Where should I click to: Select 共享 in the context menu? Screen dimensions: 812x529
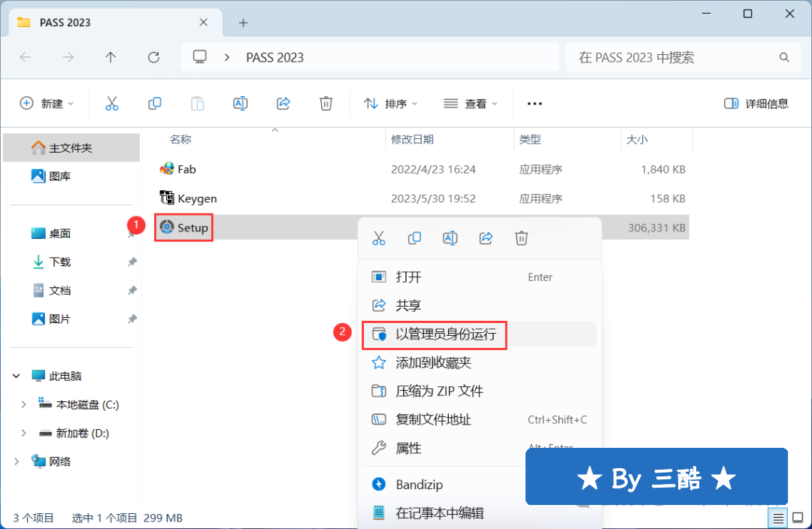click(x=479, y=305)
